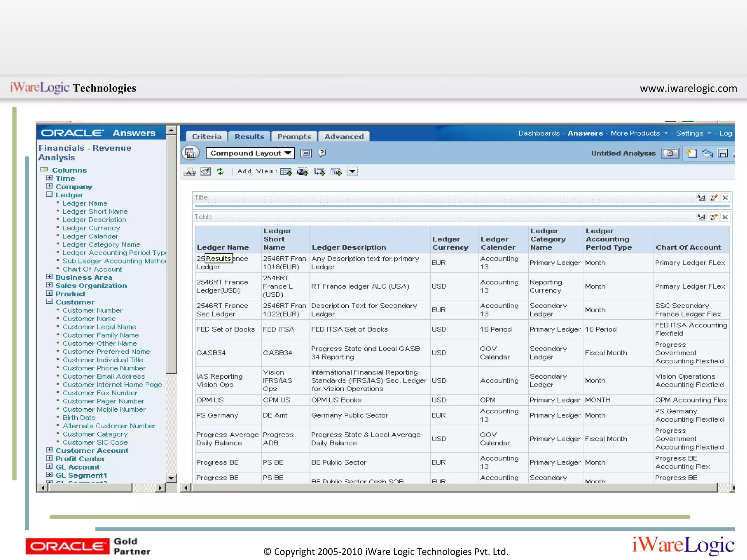
Task: Switch to the Criteria tab
Action: 207,136
